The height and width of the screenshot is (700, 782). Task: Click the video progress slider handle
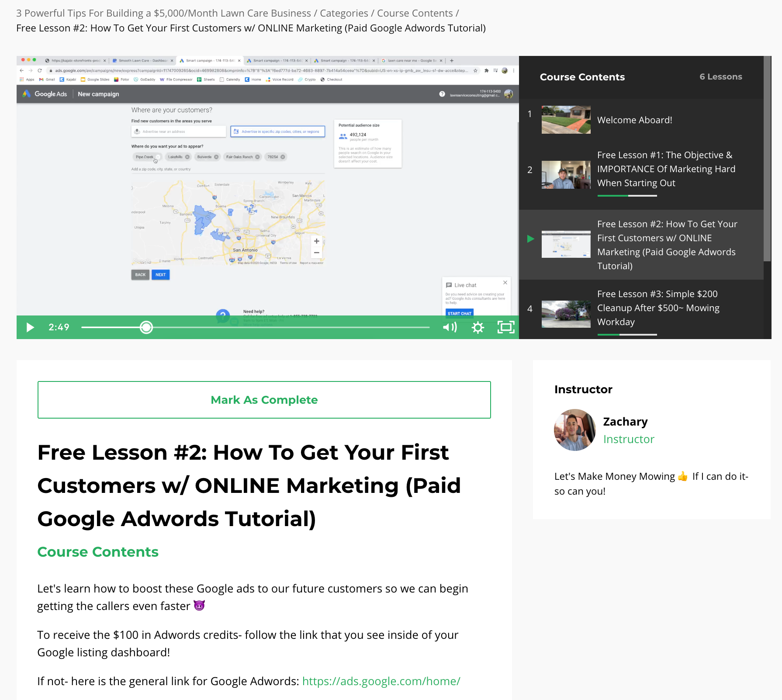point(146,327)
